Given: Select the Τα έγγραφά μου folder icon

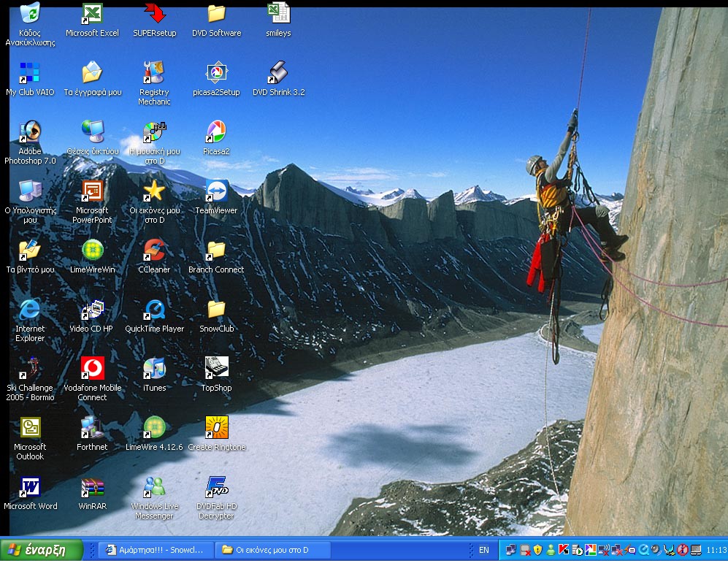Looking at the screenshot, I should (93, 72).
